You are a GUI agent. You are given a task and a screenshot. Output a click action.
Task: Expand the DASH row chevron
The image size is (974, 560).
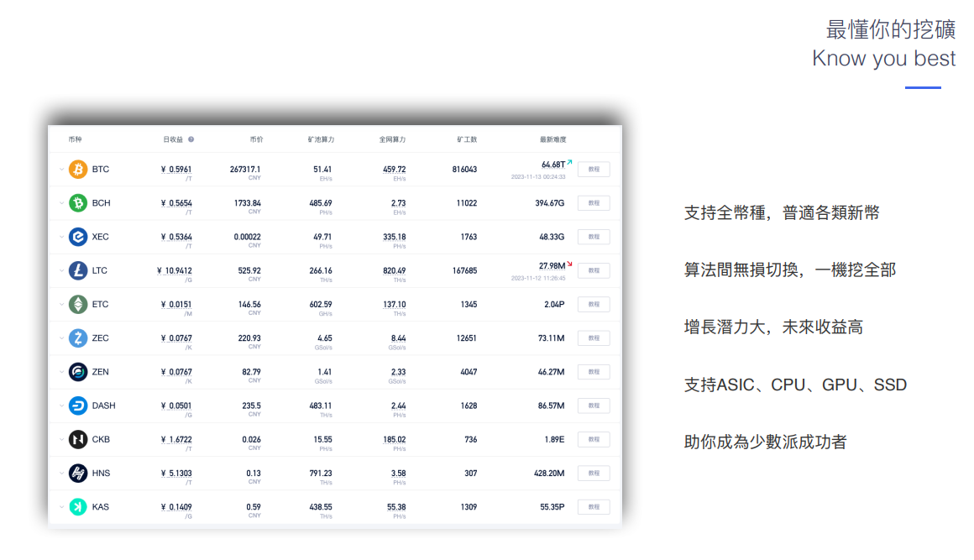[x=60, y=406]
